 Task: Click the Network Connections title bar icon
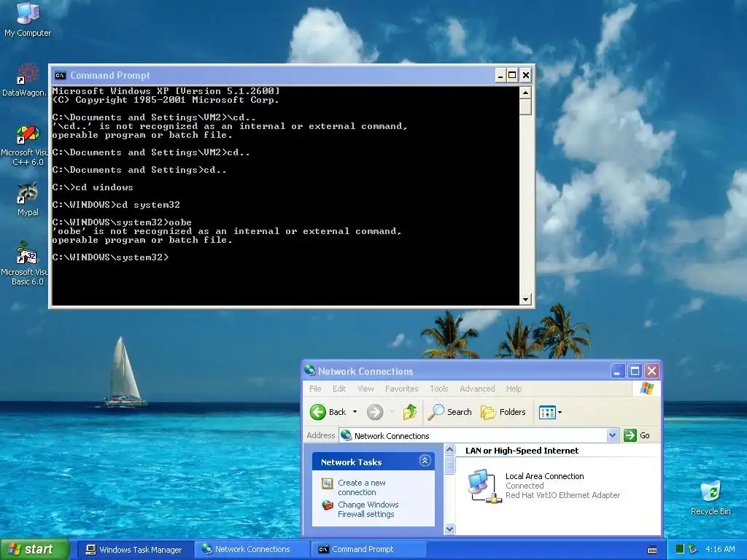point(310,370)
